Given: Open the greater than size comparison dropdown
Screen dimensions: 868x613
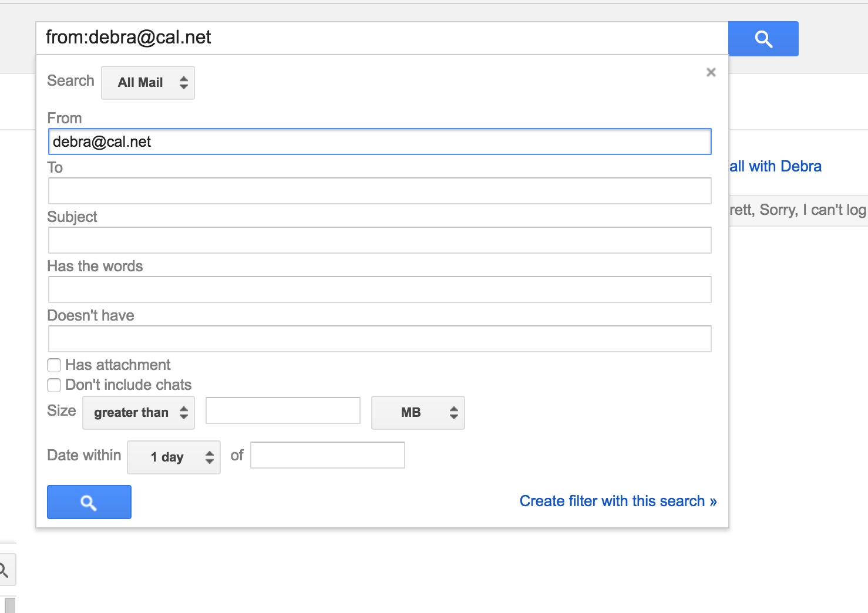Looking at the screenshot, I should 139,413.
